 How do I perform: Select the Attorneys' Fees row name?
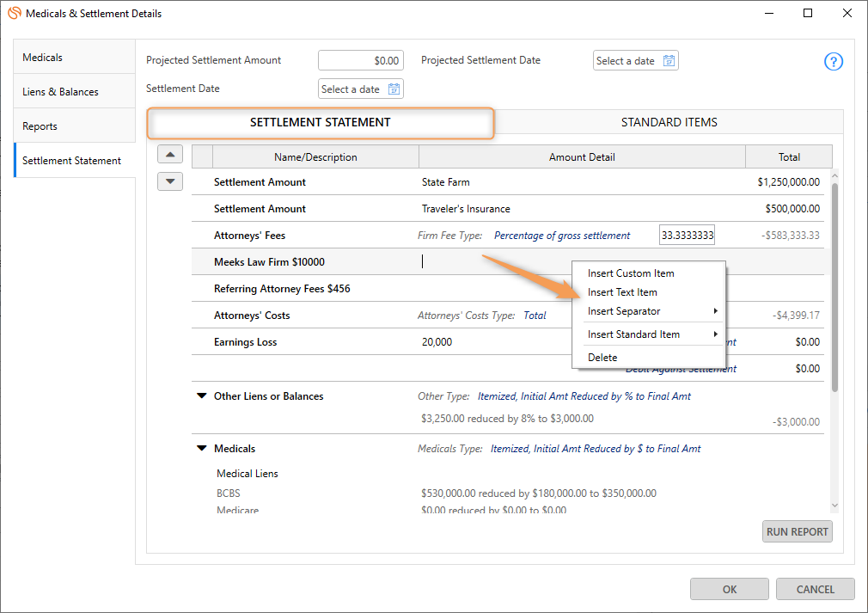click(250, 236)
